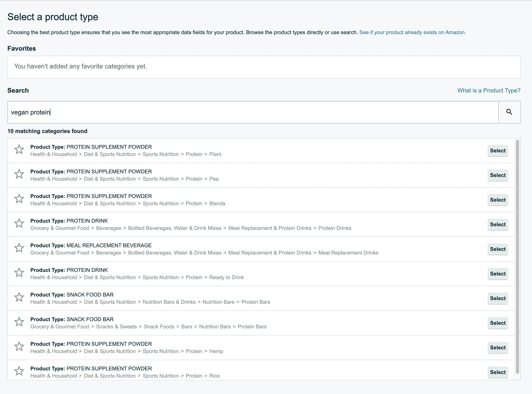Star the Grocery Protein Drinks category
The image size is (532, 394).
(19, 223)
